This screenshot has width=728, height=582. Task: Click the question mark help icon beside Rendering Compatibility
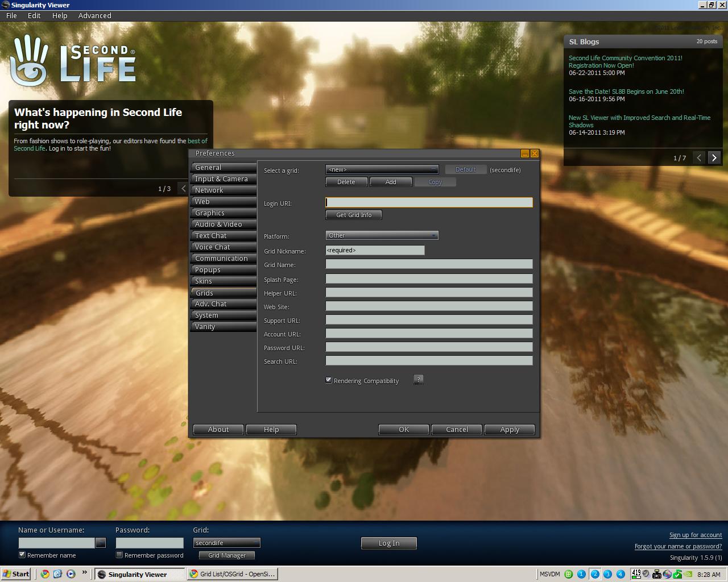coord(418,380)
